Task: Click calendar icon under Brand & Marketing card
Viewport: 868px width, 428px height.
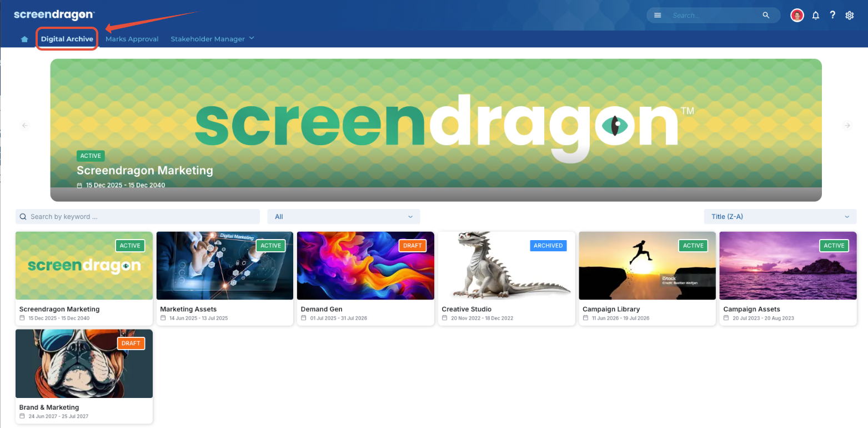Action: coord(22,416)
